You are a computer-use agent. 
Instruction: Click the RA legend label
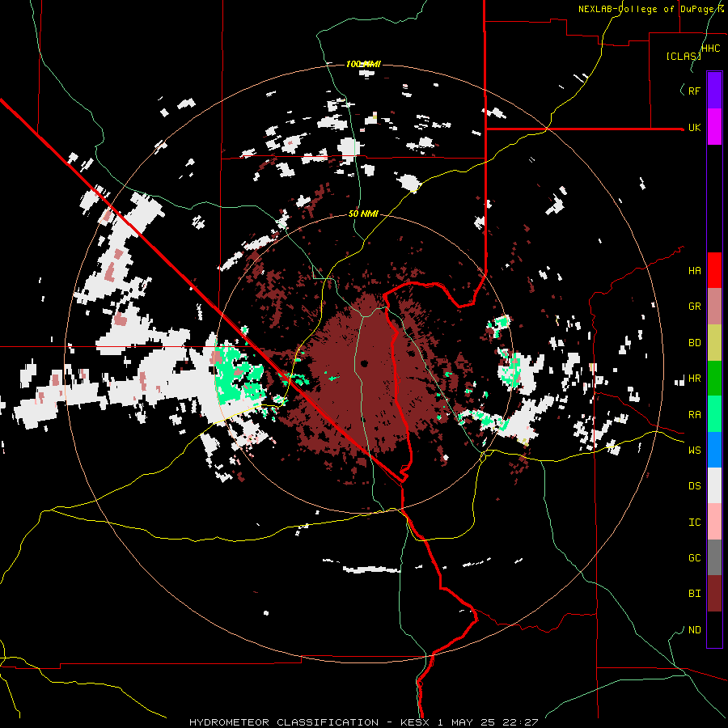pos(694,415)
